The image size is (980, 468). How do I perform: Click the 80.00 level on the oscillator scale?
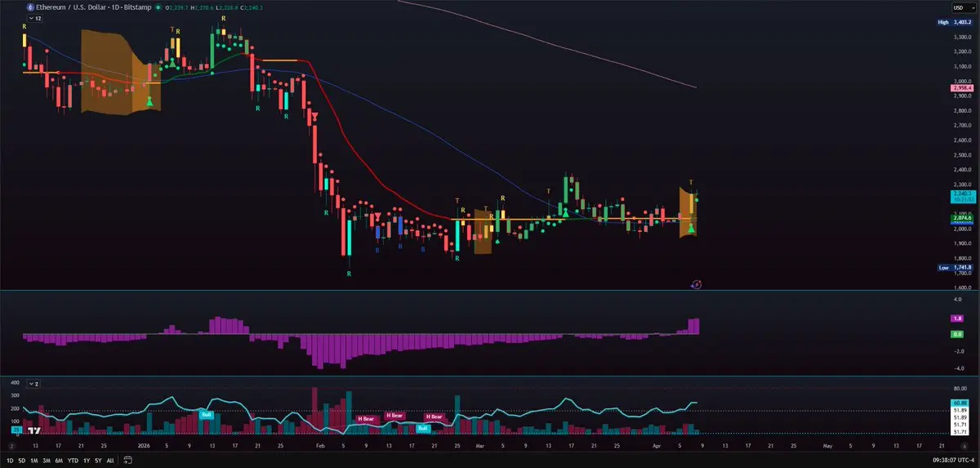(x=960, y=388)
